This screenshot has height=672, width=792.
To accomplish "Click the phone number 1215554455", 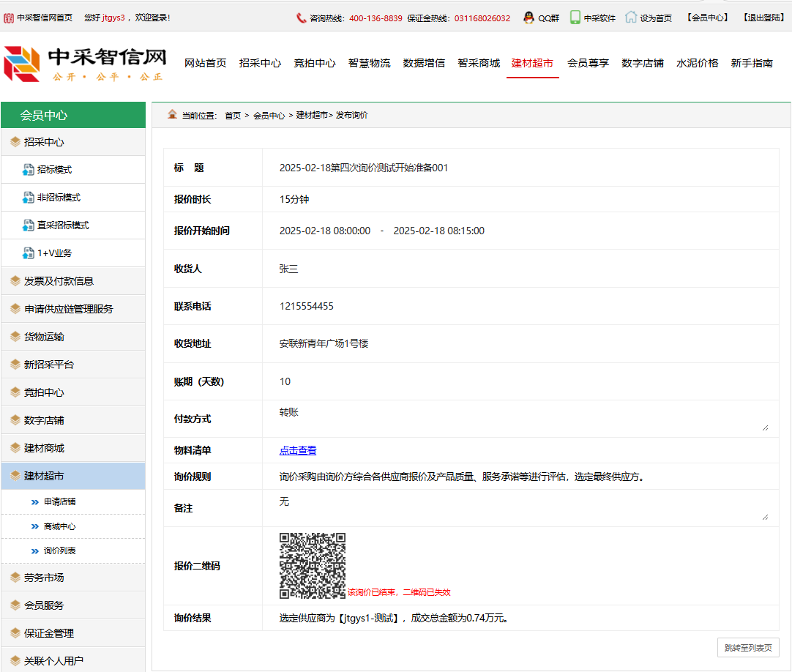I will (307, 306).
